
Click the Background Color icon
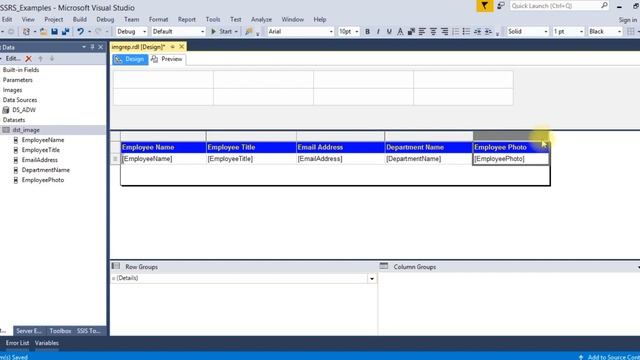(x=411, y=31)
